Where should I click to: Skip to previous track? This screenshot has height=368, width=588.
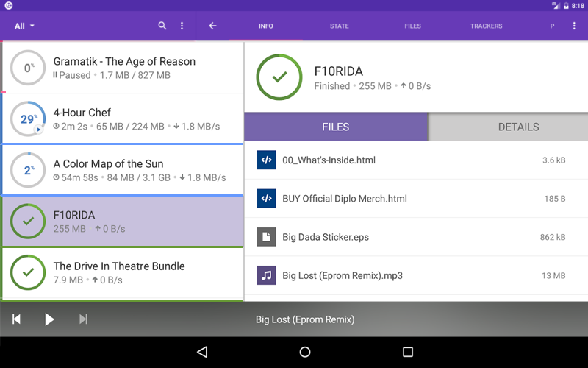16,319
